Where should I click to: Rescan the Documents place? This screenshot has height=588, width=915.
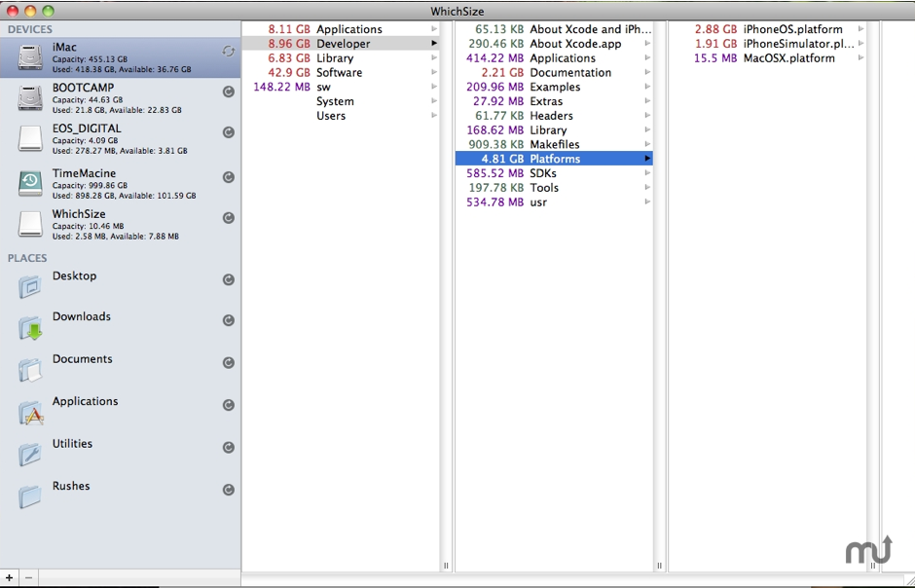tap(229, 363)
